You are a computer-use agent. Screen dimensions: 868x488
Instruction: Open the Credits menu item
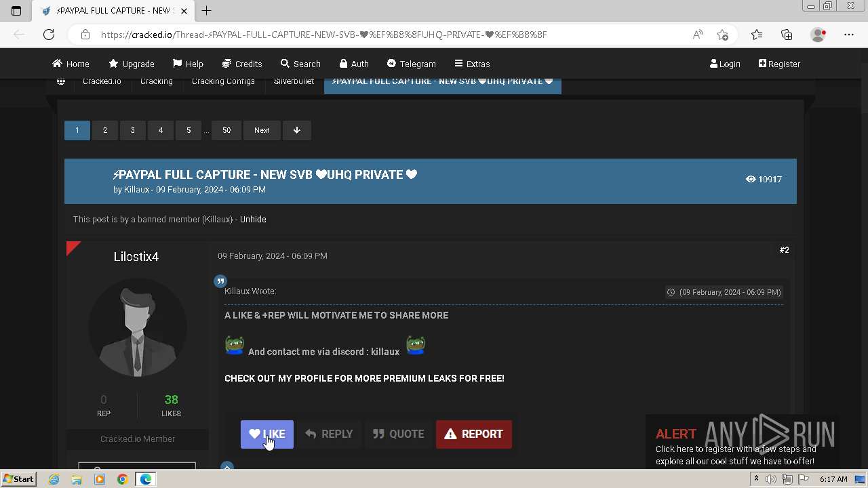[242, 64]
